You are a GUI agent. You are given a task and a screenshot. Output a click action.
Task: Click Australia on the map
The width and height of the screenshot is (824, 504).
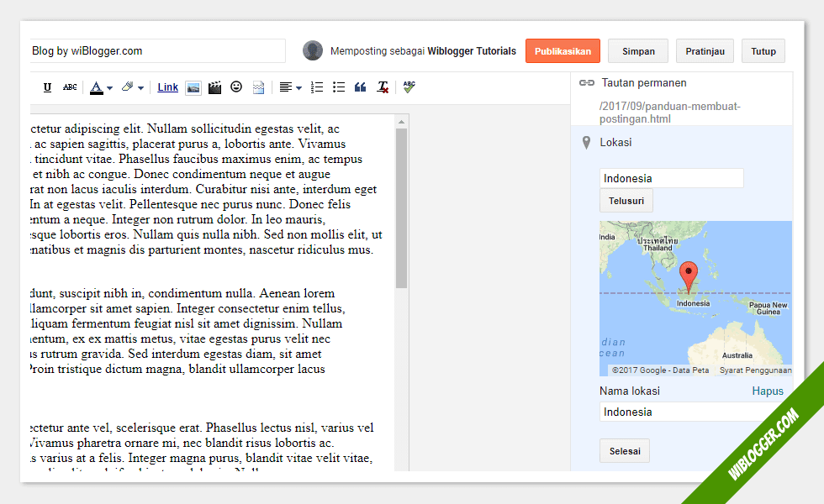click(x=737, y=355)
